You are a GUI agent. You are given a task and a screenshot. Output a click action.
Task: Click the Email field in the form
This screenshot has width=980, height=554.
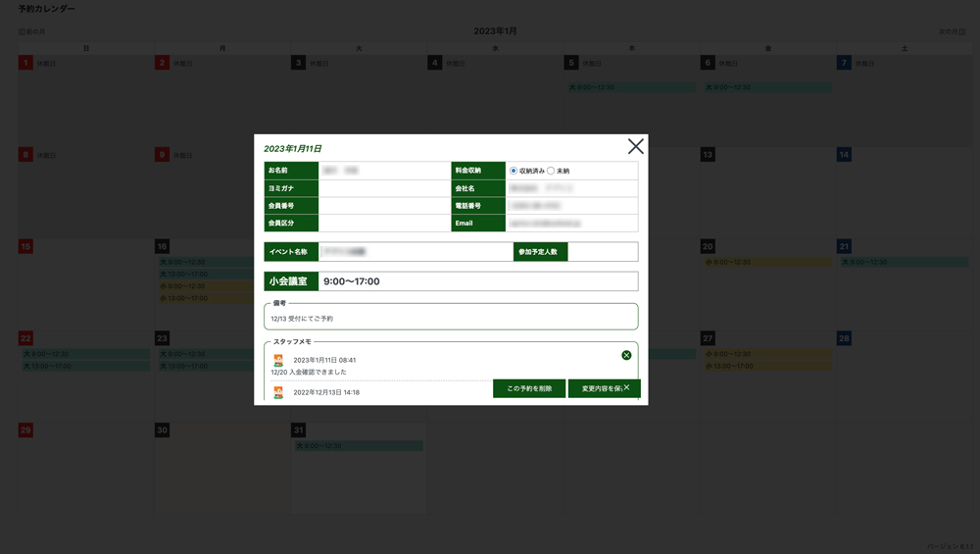[x=571, y=224]
